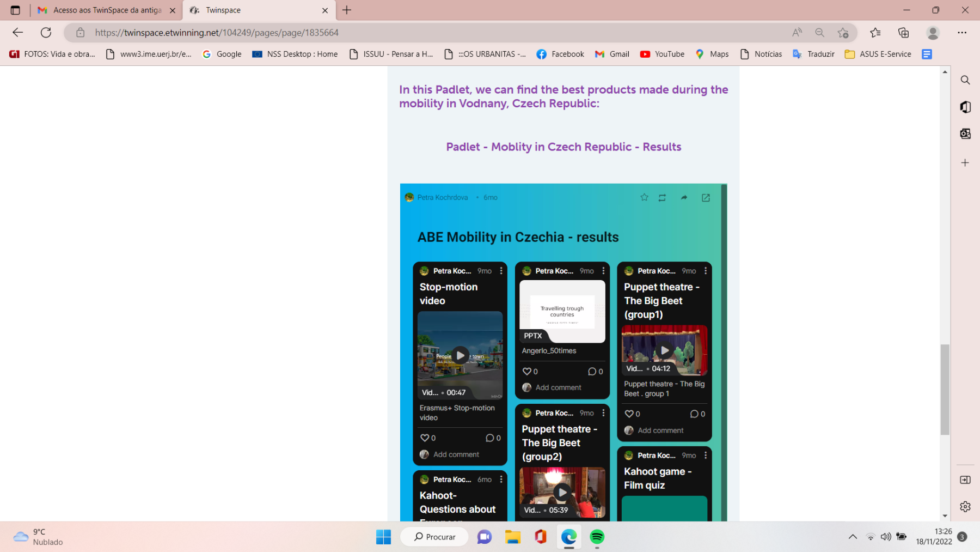980x552 pixels.
Task: Click Petra Kochrdova author name in Padlet header
Action: click(x=443, y=197)
